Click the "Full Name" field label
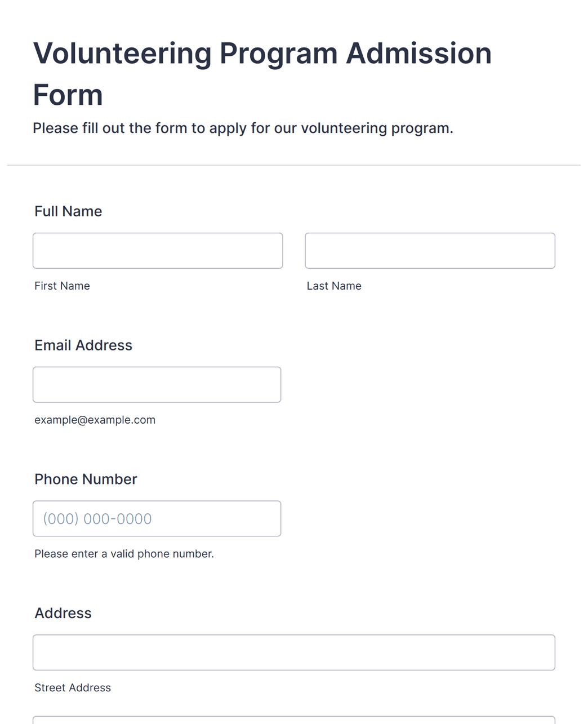The height and width of the screenshot is (724, 588). coord(68,211)
